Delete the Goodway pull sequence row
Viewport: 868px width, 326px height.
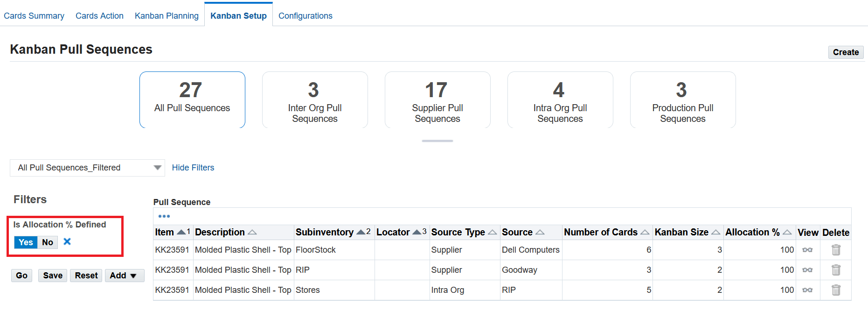tap(836, 270)
